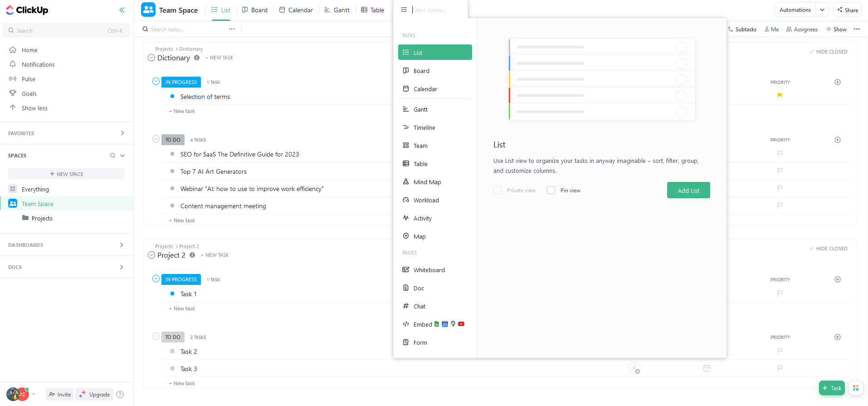This screenshot has height=406, width=868.
Task: Click Automations button
Action: [x=795, y=10]
